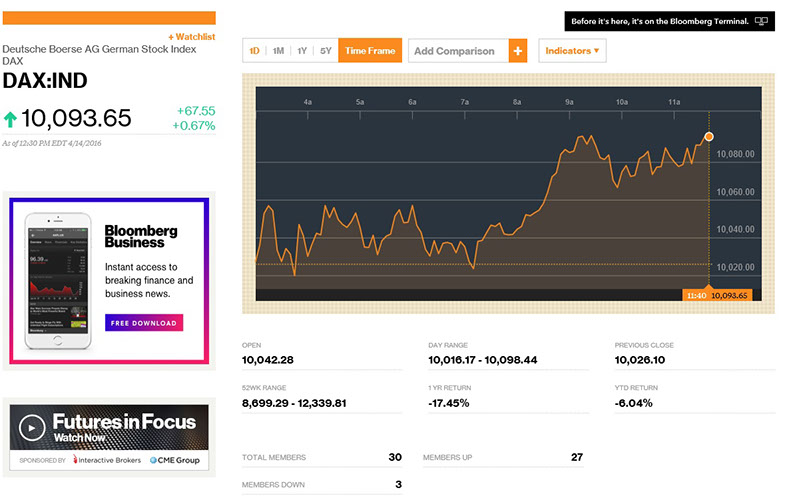This screenshot has height=498, width=793.
Task: Select the 1D chart range
Action: [x=254, y=51]
